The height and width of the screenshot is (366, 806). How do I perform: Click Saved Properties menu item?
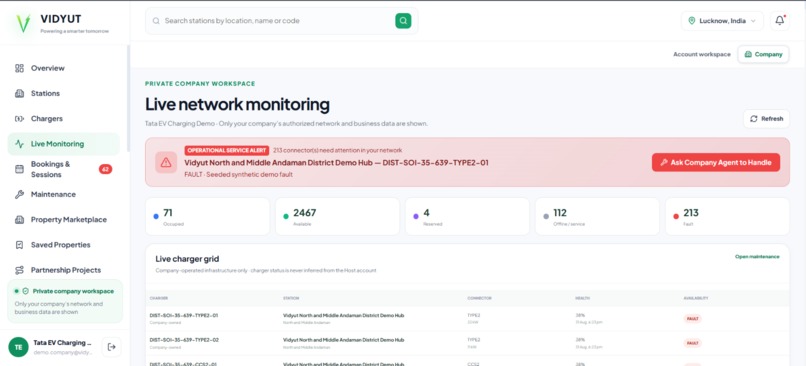(64, 245)
